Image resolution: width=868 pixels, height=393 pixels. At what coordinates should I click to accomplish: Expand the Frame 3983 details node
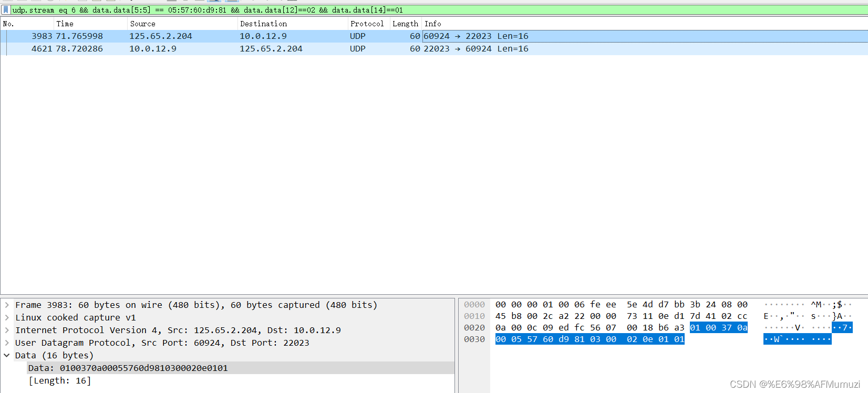[7, 305]
